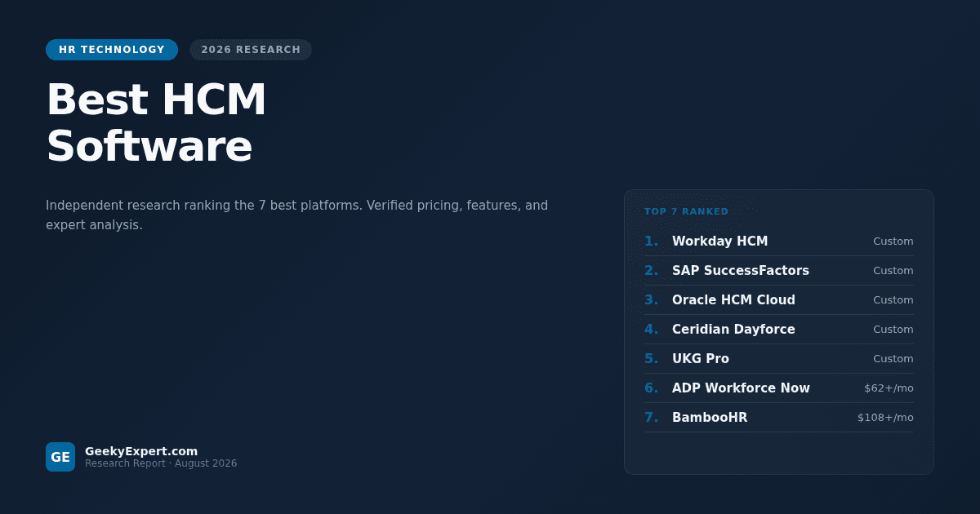Click rank number 1. in list
Screen dimensions: 980x514
click(651, 241)
